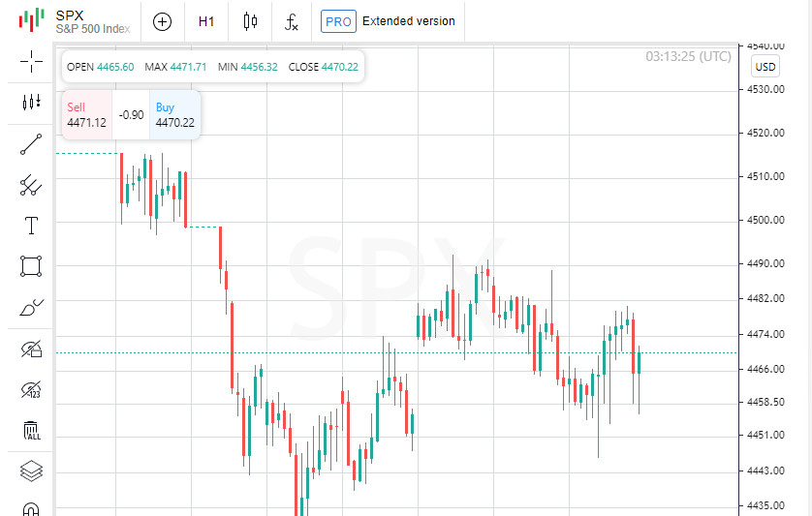812x516 pixels.
Task: Toggle magnet snap mode
Action: (31, 508)
